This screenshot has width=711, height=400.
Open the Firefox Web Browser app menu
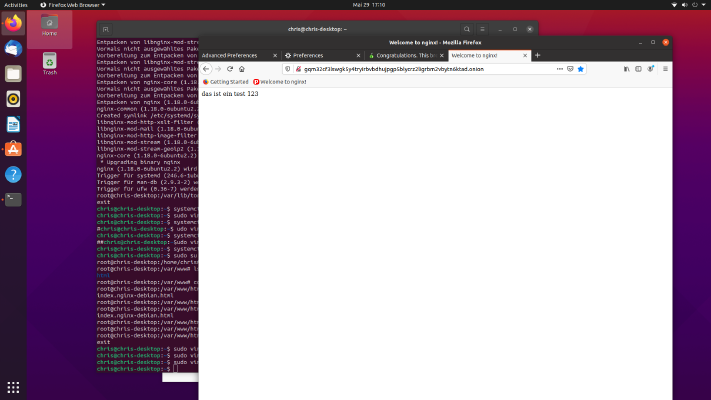[x=73, y=5]
